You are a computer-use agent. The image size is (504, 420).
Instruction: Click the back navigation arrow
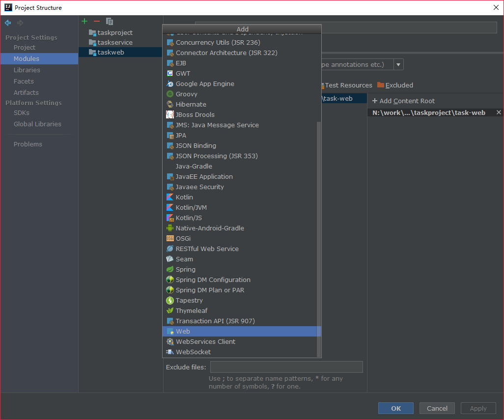[x=8, y=23]
